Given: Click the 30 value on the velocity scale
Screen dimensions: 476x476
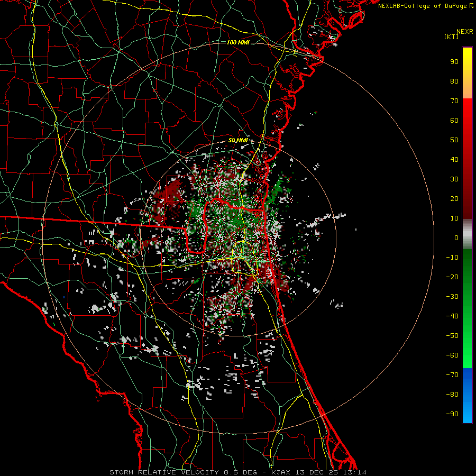Looking at the screenshot, I should [454, 179].
